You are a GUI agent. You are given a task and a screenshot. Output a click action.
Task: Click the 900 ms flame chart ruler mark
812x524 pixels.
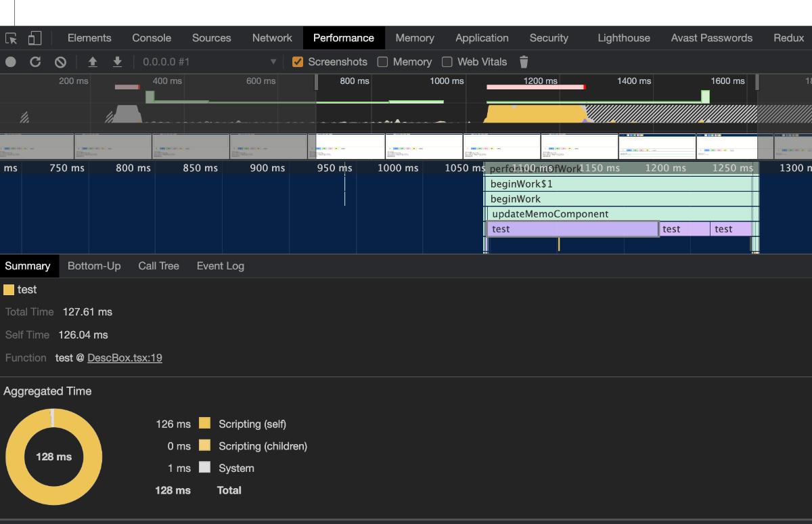268,168
